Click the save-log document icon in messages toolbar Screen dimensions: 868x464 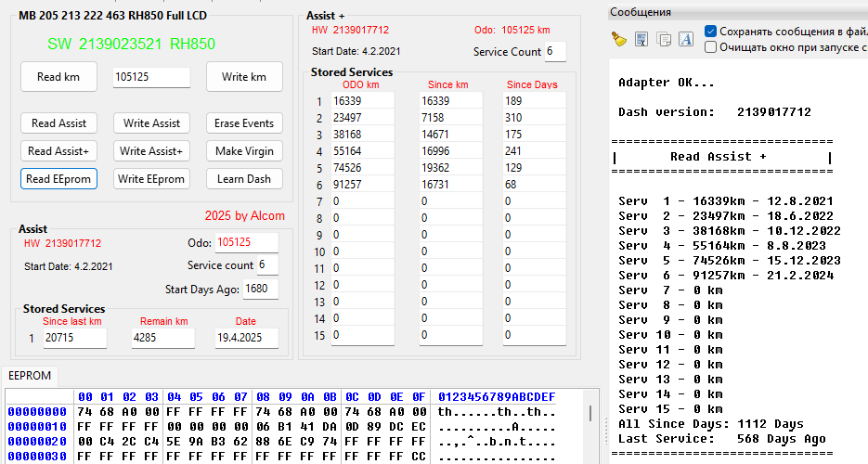click(641, 38)
